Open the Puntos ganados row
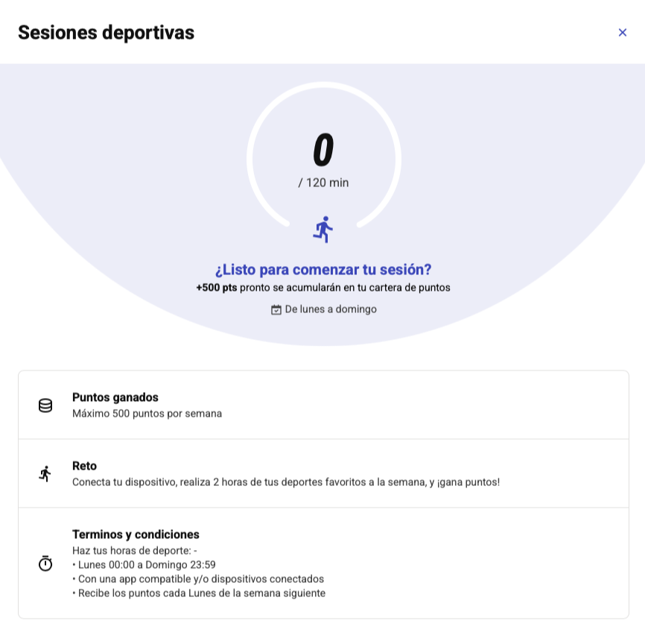 pyautogui.click(x=323, y=405)
